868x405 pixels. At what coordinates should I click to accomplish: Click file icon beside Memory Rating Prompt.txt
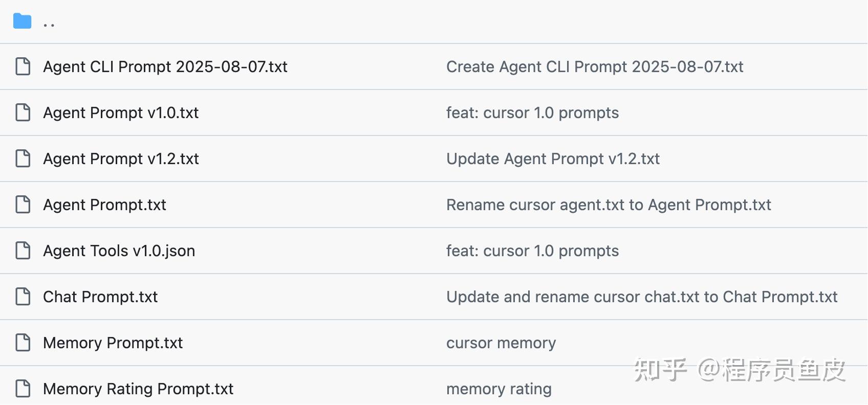tap(23, 389)
